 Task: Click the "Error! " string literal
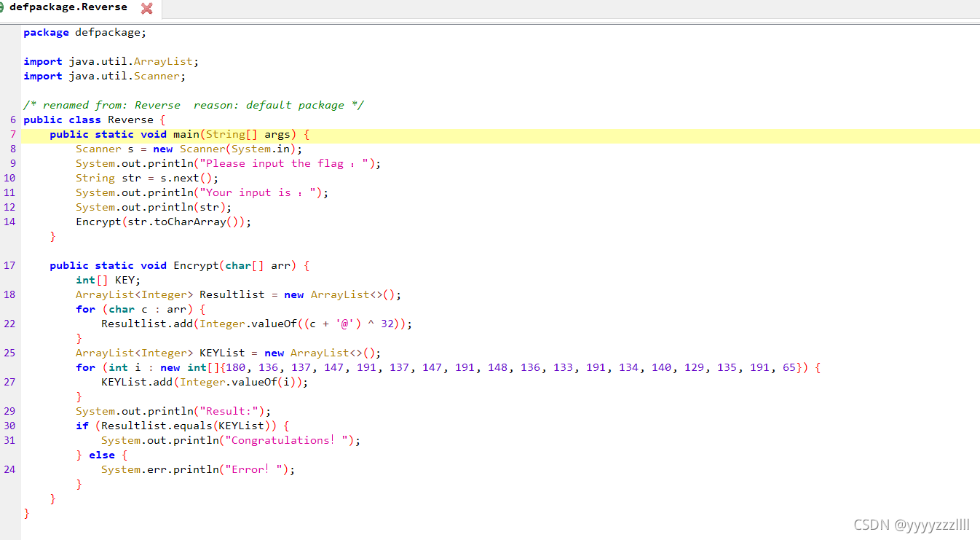(255, 469)
